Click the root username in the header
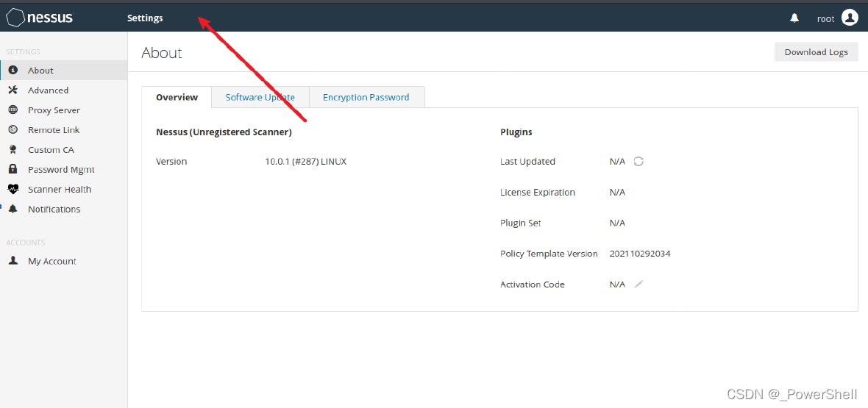 pos(825,18)
